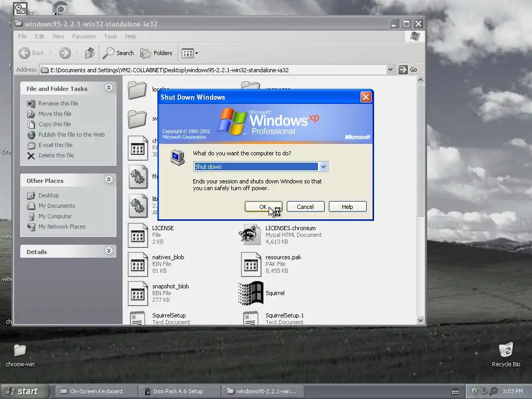Go to My Documents in Other Places
The image size is (532, 399).
click(57, 206)
